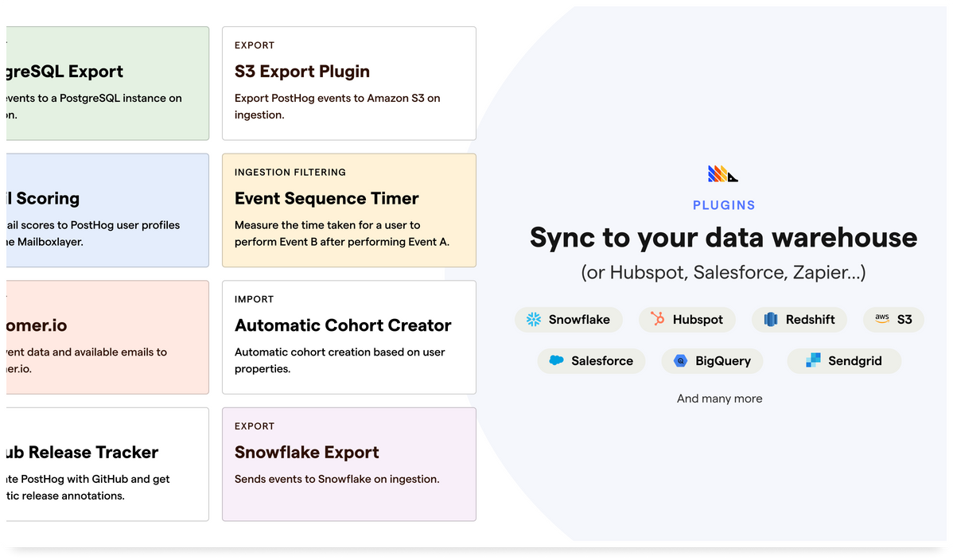Open the GitHub Release Tracker card

(x=95, y=465)
